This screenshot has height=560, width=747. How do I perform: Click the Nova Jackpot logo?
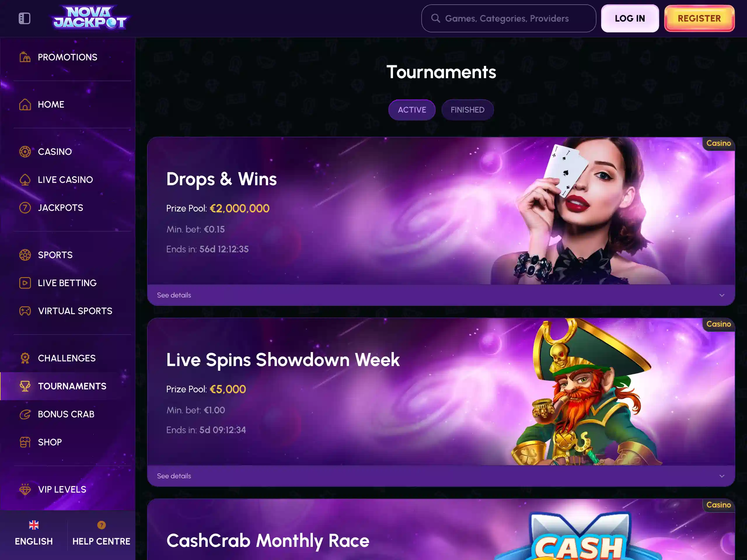(x=90, y=17)
